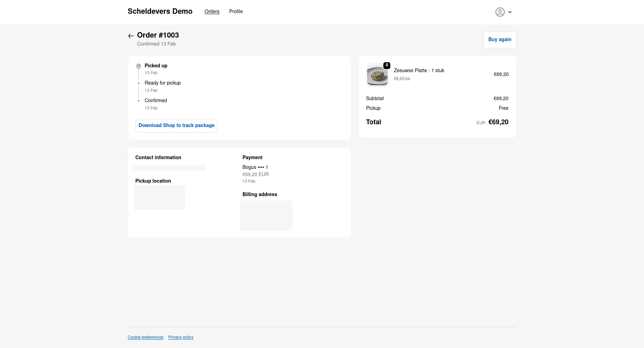Click the Ready for pickup timeline dot
Screen dimensions: 644x348
[139, 83]
